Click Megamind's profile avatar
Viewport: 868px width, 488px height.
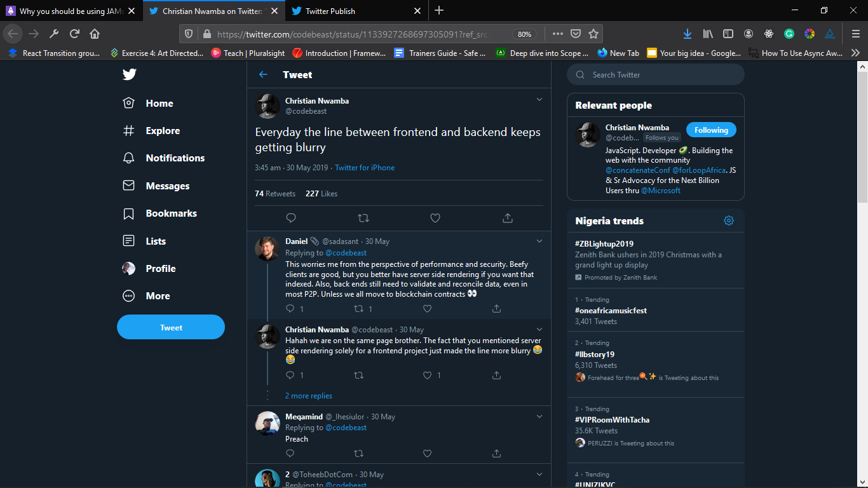tap(268, 424)
